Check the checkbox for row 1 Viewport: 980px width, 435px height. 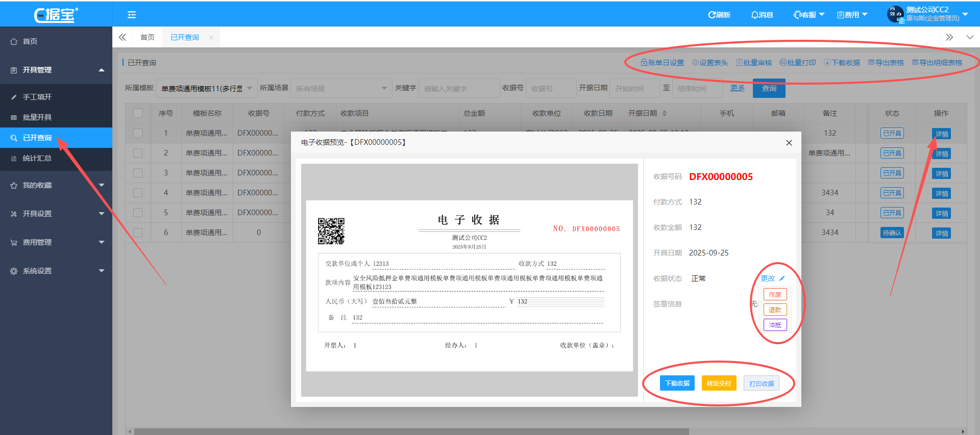pyautogui.click(x=138, y=133)
